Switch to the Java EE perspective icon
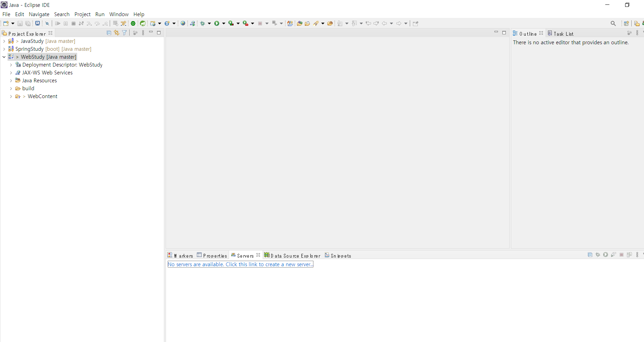 637,23
